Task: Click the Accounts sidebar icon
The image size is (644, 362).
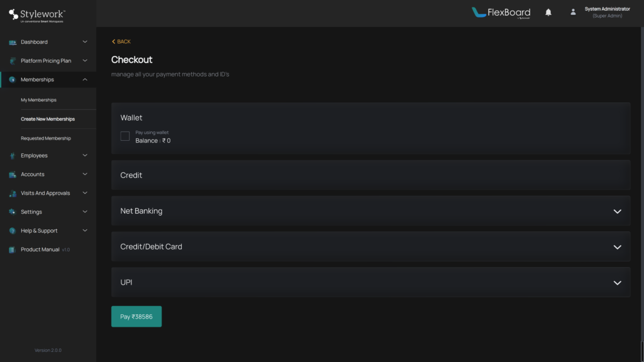Action: (13, 175)
